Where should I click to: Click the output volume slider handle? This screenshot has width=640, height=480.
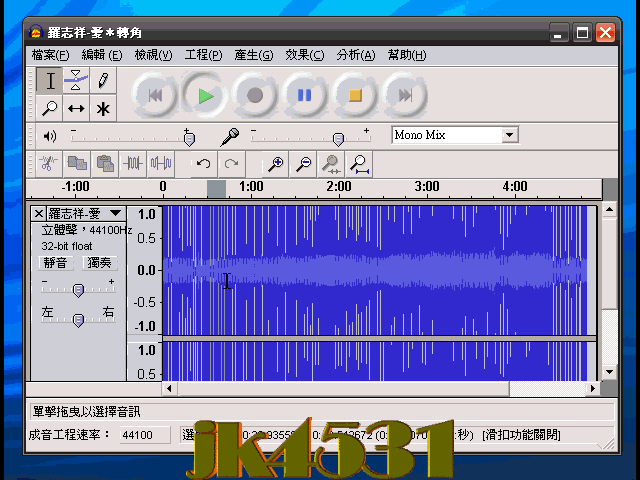point(189,139)
